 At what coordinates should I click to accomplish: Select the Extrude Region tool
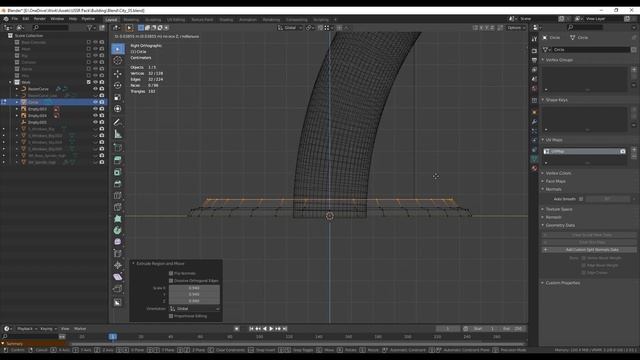click(118, 160)
